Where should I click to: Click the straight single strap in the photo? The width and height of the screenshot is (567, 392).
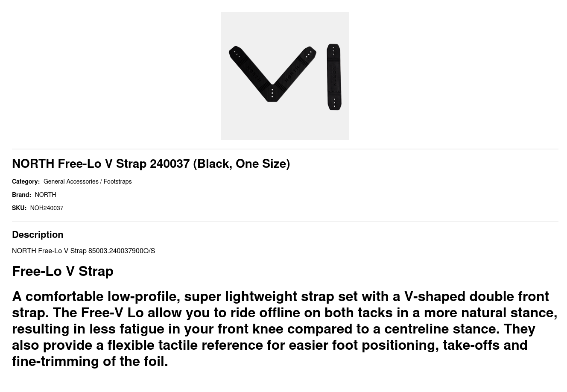334,77
